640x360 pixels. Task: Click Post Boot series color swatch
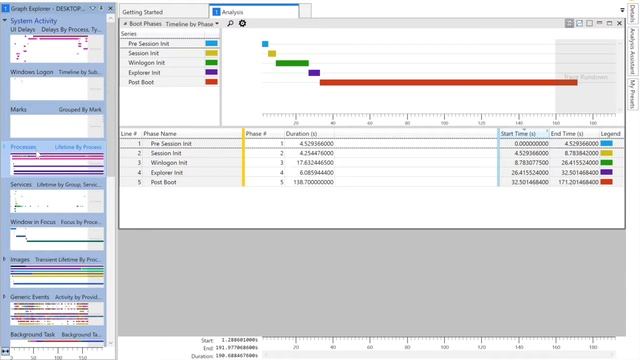211,82
